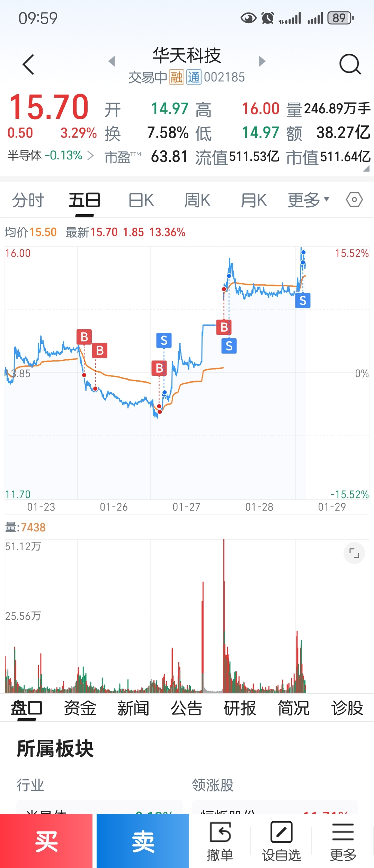Expand the 更多 chart period dropdown

[x=308, y=200]
